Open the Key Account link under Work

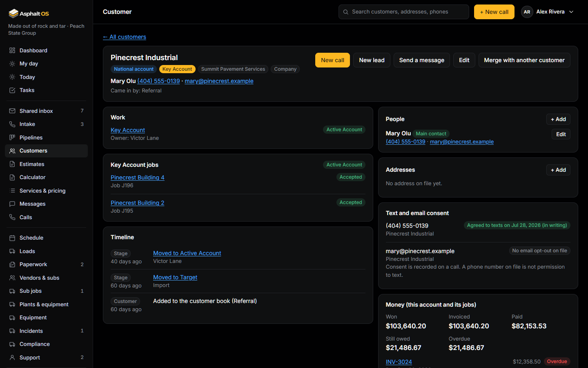click(128, 130)
